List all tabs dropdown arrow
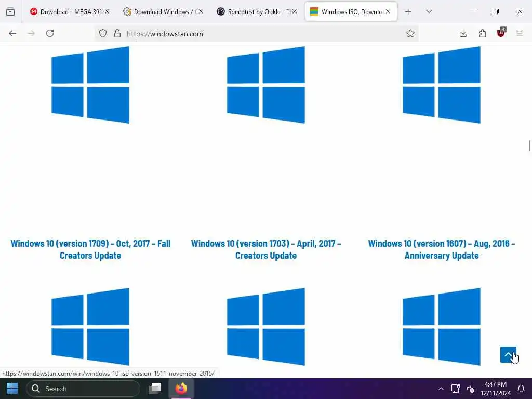 pyautogui.click(x=429, y=11)
